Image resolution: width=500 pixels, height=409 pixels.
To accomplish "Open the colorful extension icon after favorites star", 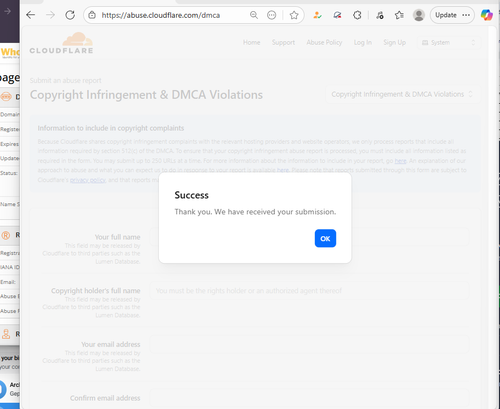I will (317, 15).
